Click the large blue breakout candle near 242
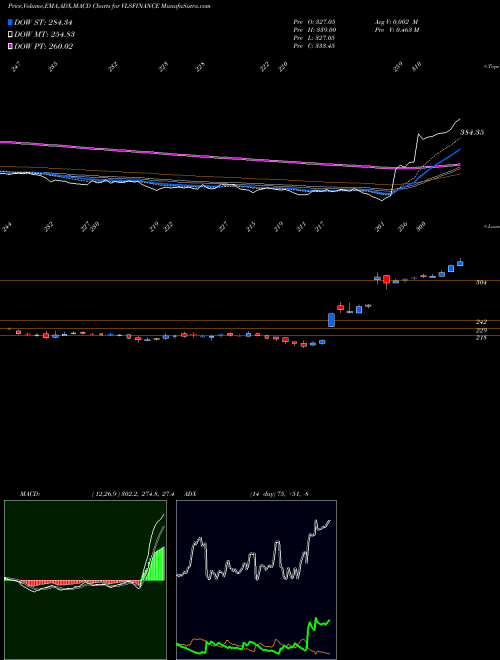500x660 pixels. click(331, 320)
